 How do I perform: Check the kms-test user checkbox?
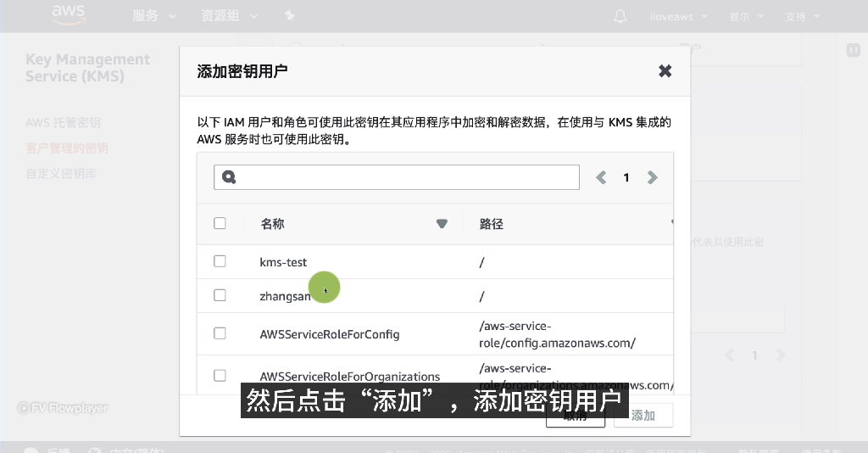pyautogui.click(x=220, y=261)
